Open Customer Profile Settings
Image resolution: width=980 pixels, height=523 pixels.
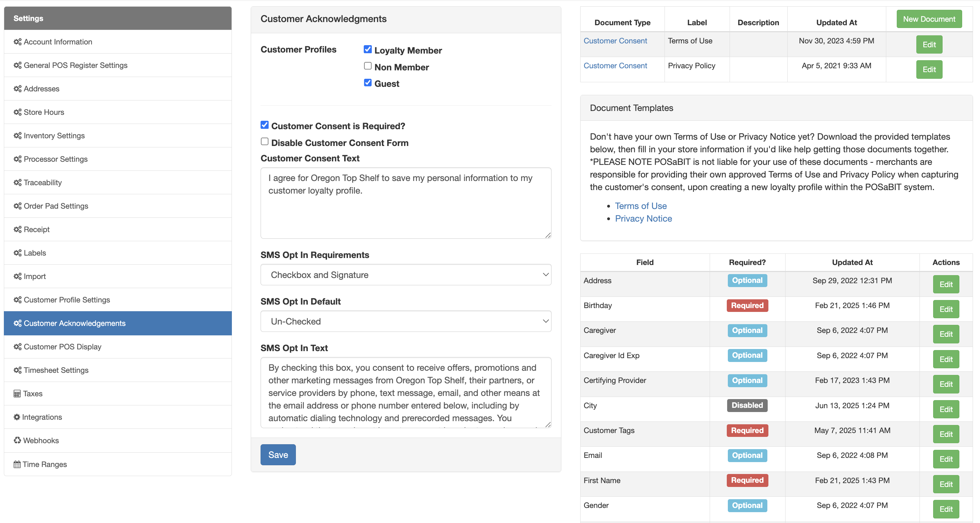pyautogui.click(x=118, y=300)
